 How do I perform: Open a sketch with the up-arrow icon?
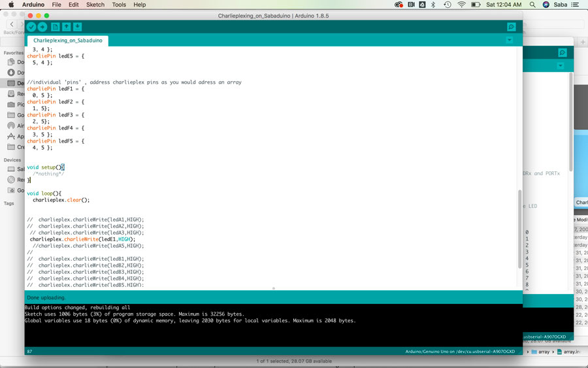click(x=67, y=27)
